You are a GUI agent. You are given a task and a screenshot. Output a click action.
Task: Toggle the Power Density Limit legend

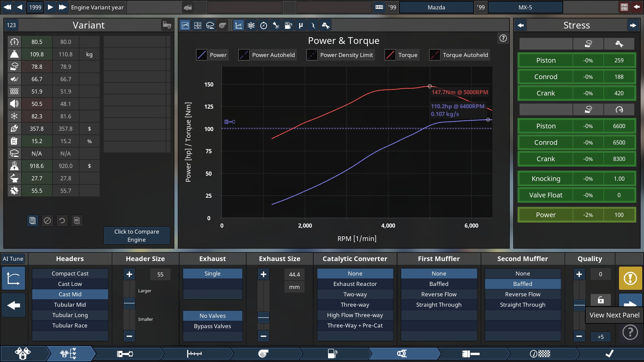click(340, 55)
